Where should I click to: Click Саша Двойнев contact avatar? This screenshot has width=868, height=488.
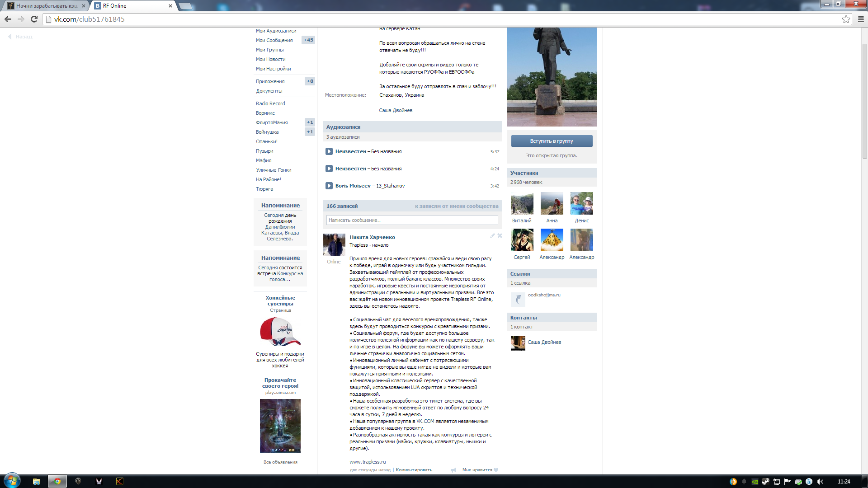click(518, 343)
